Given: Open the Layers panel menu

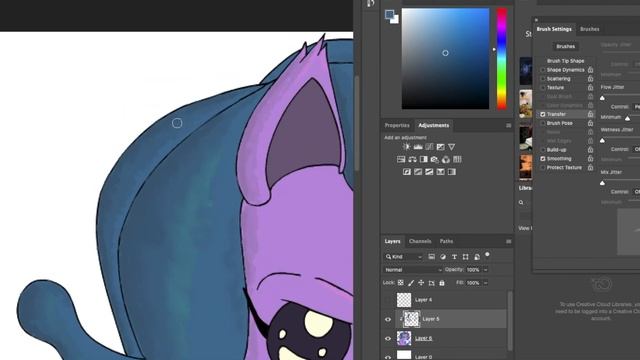Looking at the screenshot, I should click(x=509, y=242).
